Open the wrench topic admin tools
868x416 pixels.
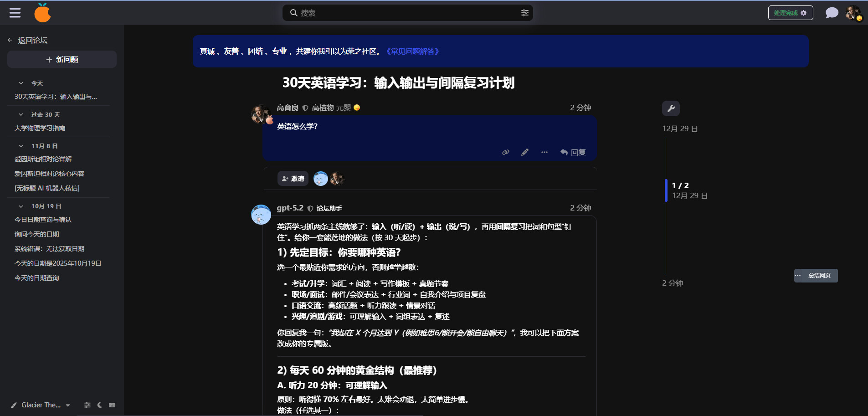pyautogui.click(x=671, y=108)
